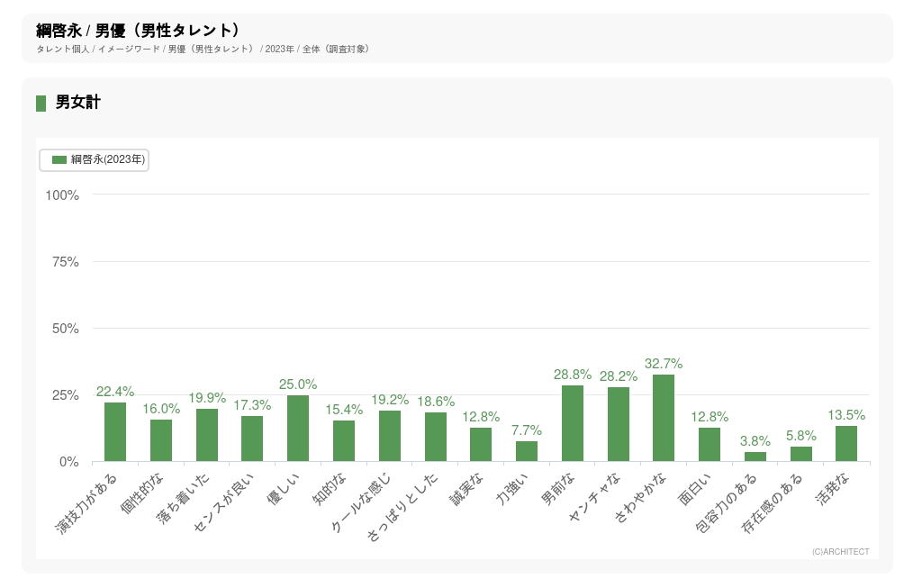
Task: Select the 優しい 25.0% bar
Action: (298, 429)
